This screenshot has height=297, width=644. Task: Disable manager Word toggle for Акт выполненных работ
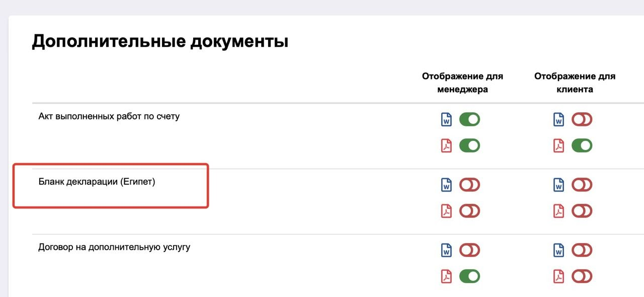(469, 120)
